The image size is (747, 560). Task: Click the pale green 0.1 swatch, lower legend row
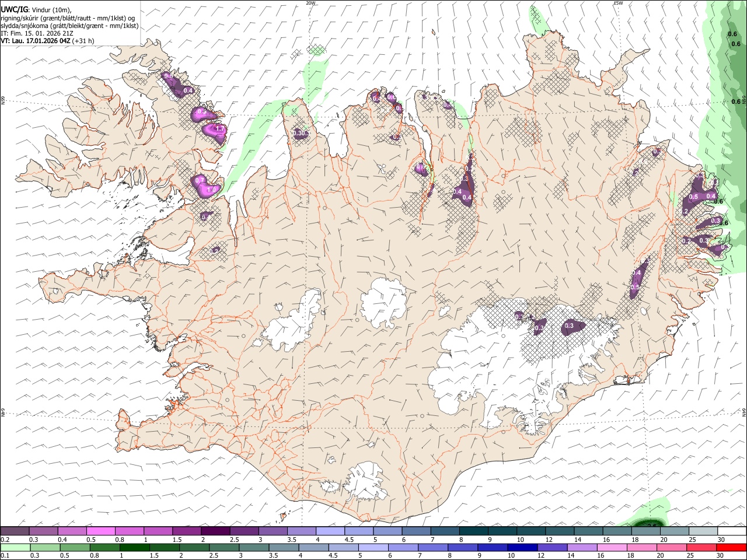15,547
